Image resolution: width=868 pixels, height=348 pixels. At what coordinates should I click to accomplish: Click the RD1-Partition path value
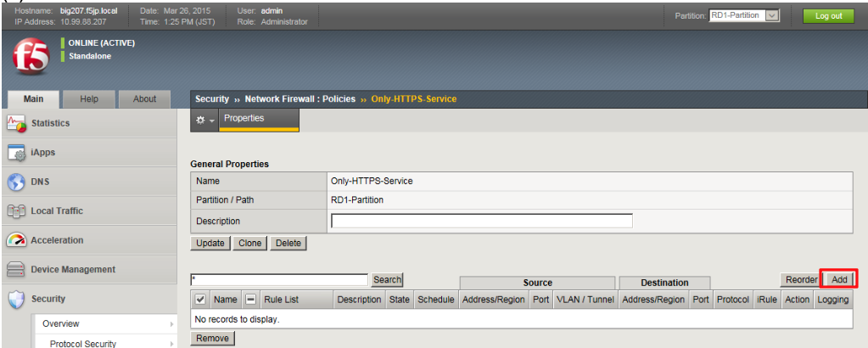(357, 200)
